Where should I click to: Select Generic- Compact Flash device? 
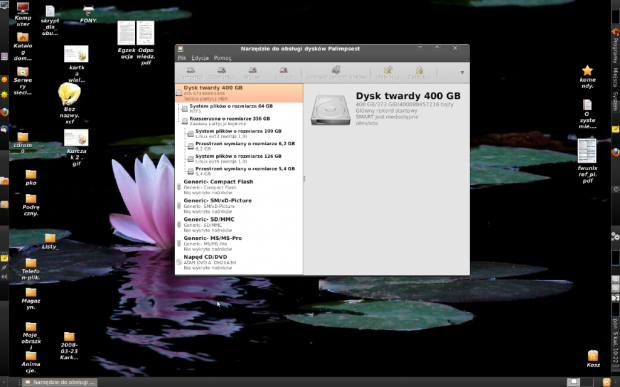(239, 187)
